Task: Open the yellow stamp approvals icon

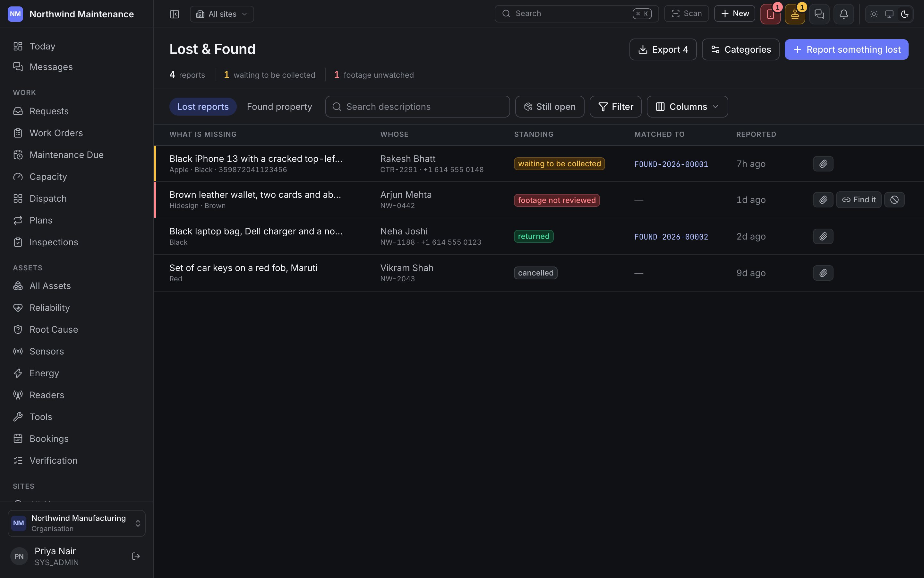Action: pos(795,14)
